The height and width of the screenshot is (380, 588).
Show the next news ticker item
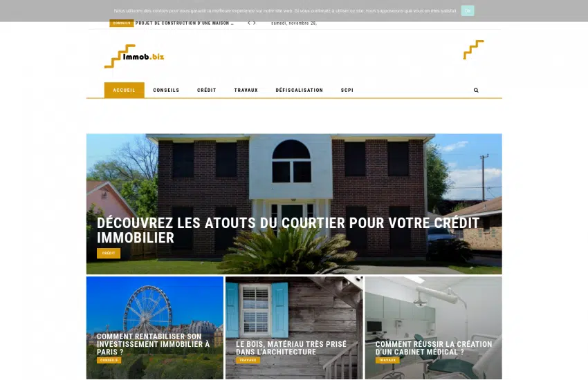pos(255,23)
